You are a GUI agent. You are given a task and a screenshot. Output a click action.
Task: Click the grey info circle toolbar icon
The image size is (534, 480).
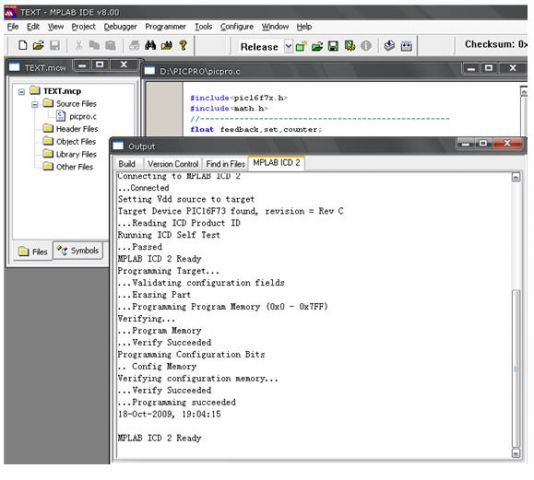tap(366, 46)
